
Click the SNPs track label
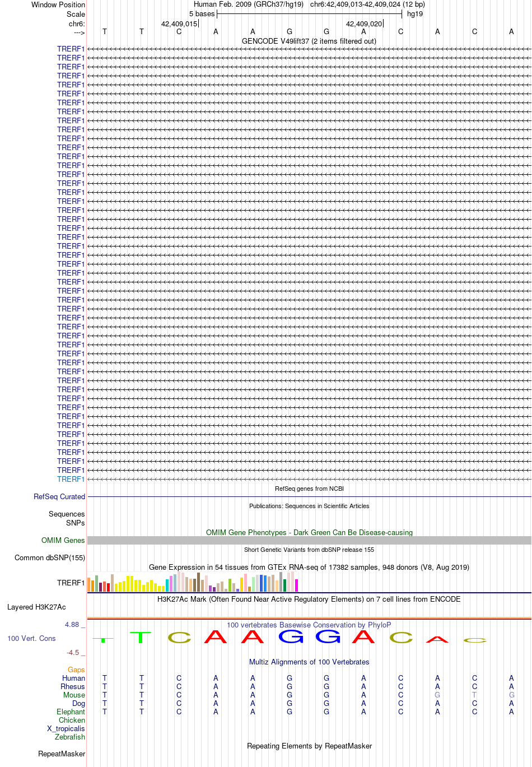coord(76,523)
